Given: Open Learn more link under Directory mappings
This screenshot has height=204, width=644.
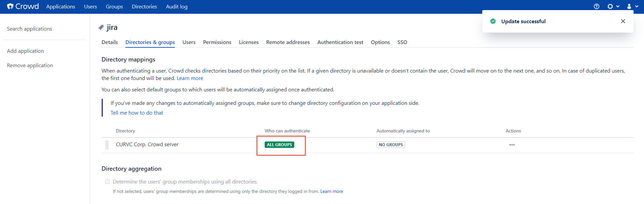Looking at the screenshot, I should [190, 78].
